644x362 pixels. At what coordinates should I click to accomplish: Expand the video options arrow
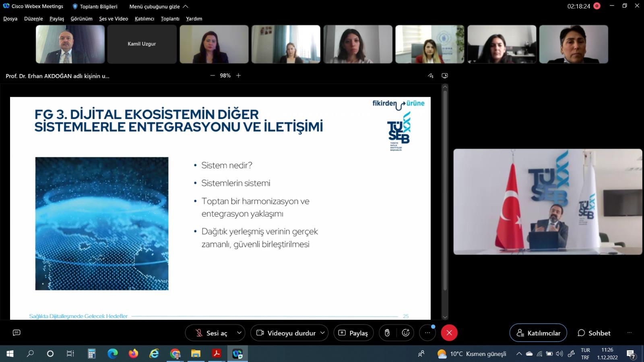point(322,333)
